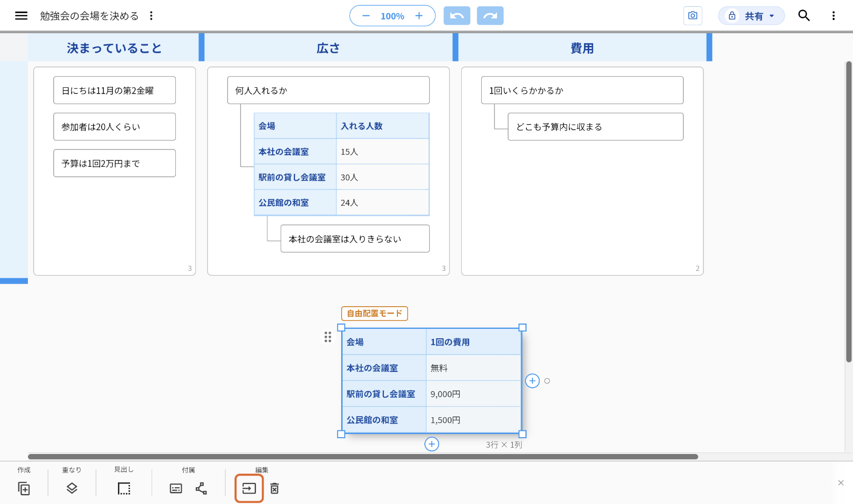853x504 pixels.
Task: Click the 30人 cell in capacity table
Action: [382, 177]
